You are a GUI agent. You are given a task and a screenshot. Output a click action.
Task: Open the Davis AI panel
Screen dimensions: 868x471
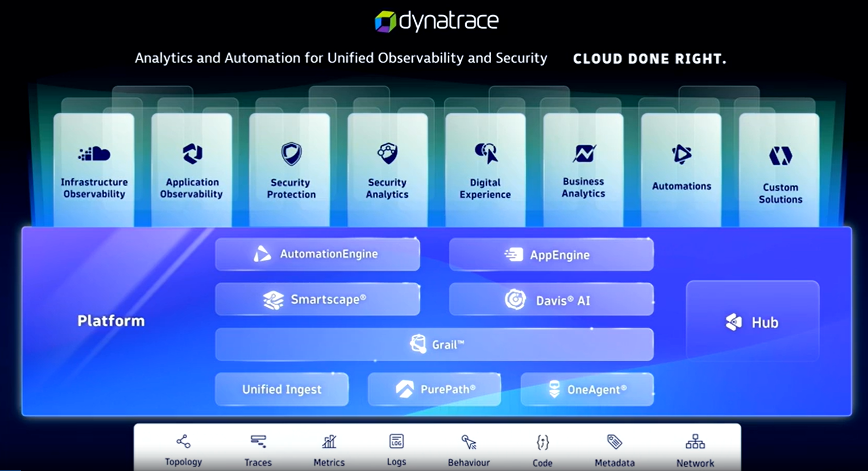pyautogui.click(x=552, y=299)
